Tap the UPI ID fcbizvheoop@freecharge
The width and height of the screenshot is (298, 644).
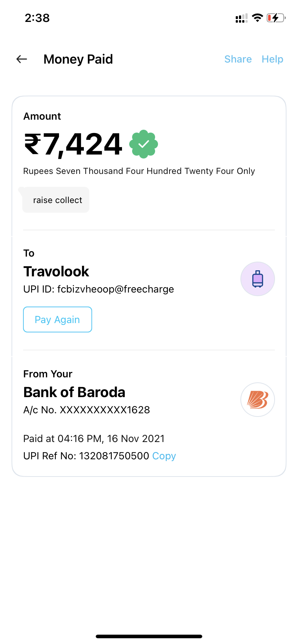coord(99,289)
